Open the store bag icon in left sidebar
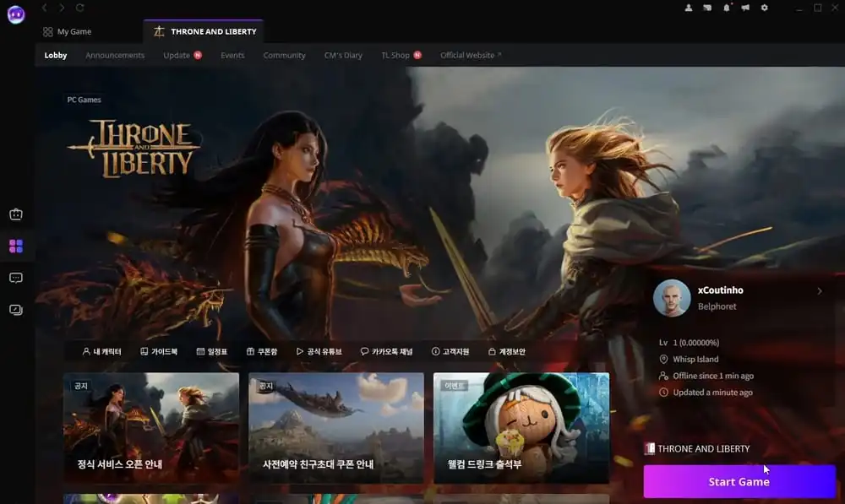Screen dimensions: 845x504 16,214
